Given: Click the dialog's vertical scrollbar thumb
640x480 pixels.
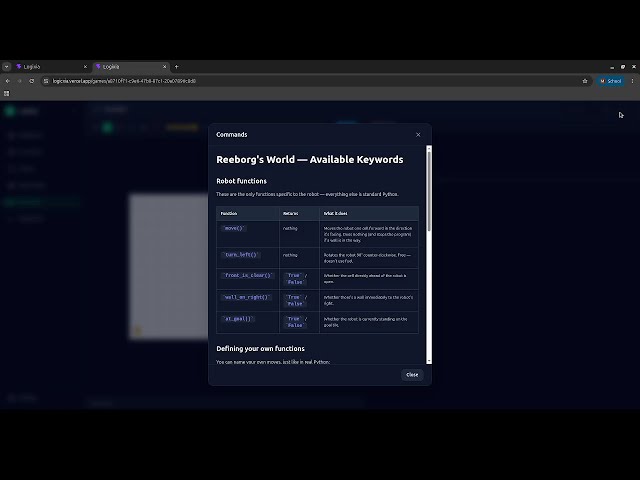Looking at the screenshot, I should pos(429,190).
